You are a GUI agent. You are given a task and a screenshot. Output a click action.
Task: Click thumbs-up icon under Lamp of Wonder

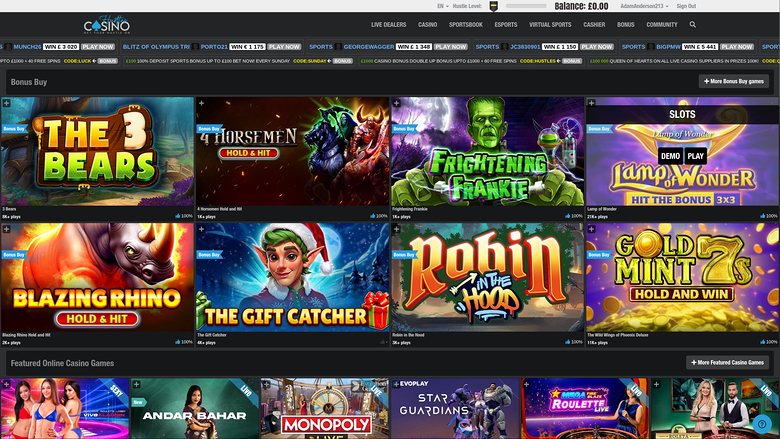[763, 216]
